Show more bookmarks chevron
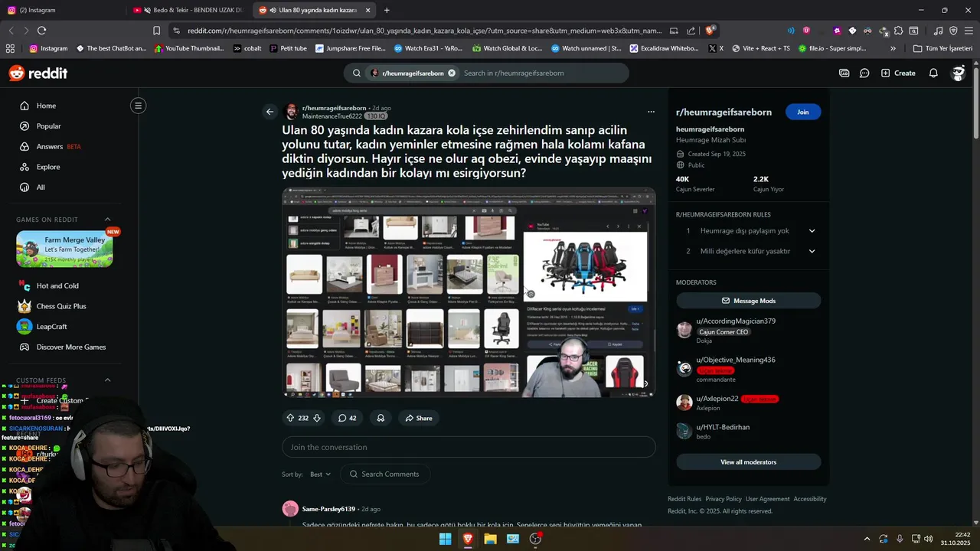 point(893,48)
